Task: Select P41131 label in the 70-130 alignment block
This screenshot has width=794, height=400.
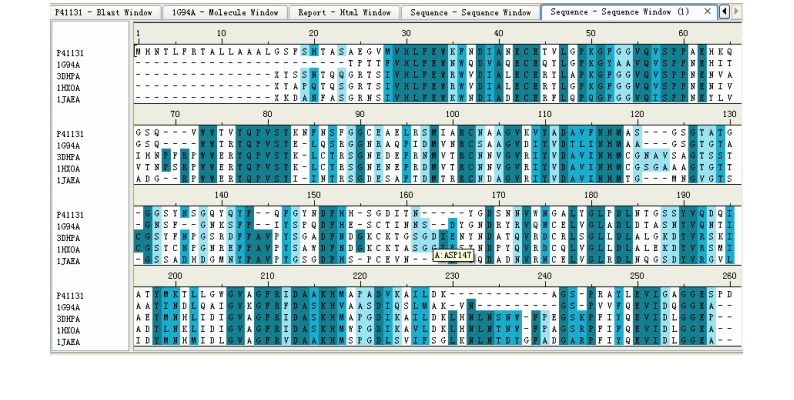Action: [70, 134]
